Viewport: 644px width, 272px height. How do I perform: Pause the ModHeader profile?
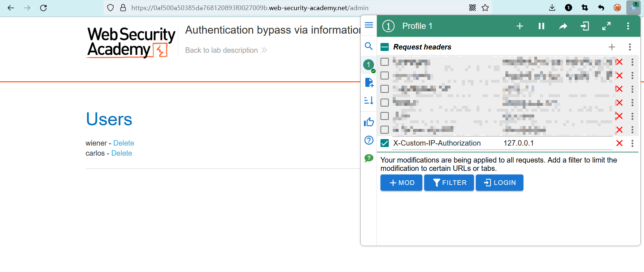click(541, 26)
